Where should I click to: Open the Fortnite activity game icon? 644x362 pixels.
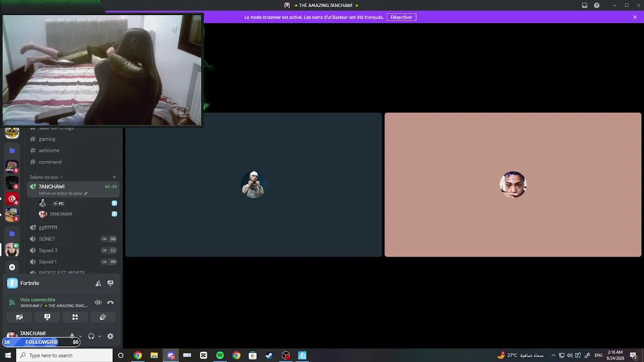click(13, 283)
